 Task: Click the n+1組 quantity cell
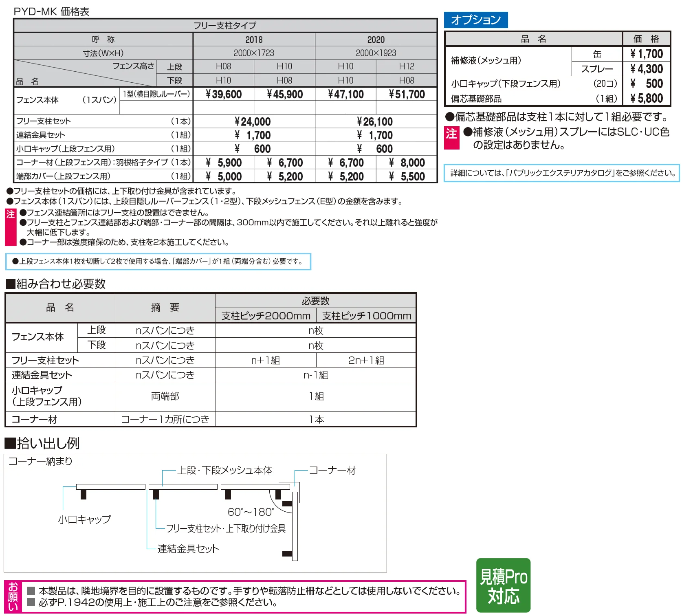(x=266, y=360)
